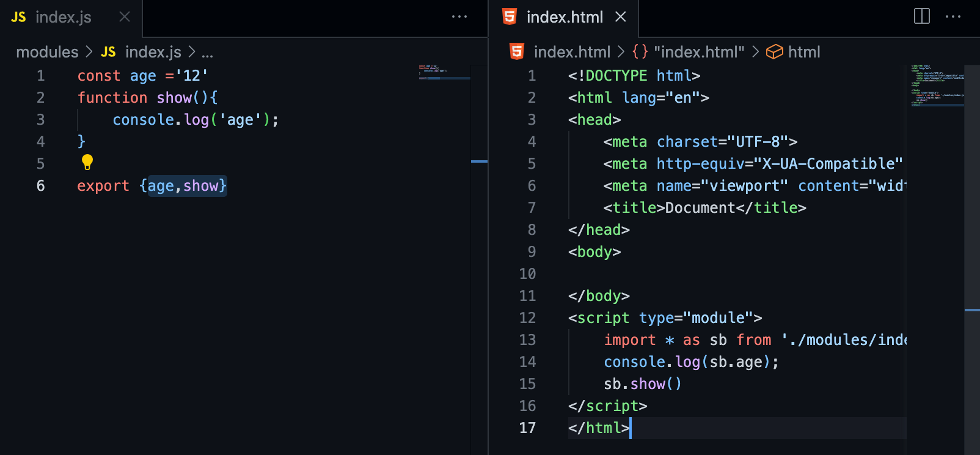Click the right editor vertical scrollbar
Image resolution: width=980 pixels, height=455 pixels.
tap(972, 260)
